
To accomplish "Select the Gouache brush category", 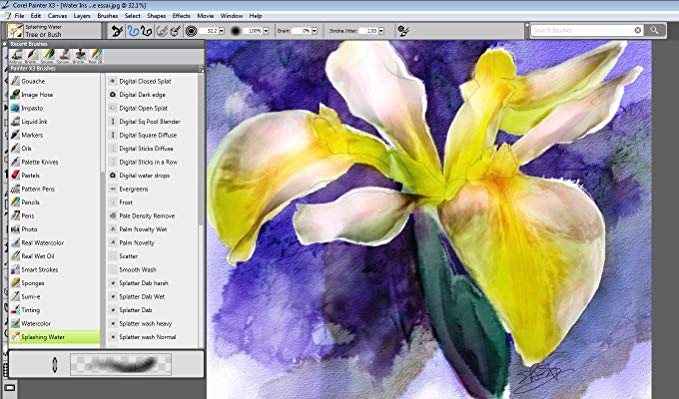I will [55, 81].
